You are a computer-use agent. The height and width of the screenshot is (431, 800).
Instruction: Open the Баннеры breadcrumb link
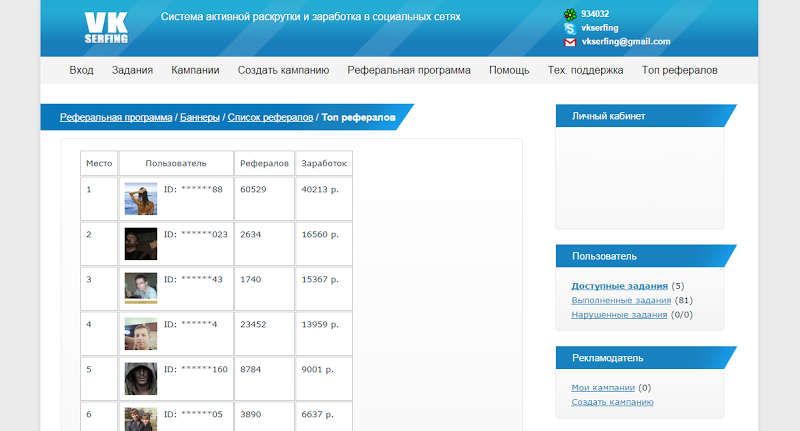[x=199, y=117]
